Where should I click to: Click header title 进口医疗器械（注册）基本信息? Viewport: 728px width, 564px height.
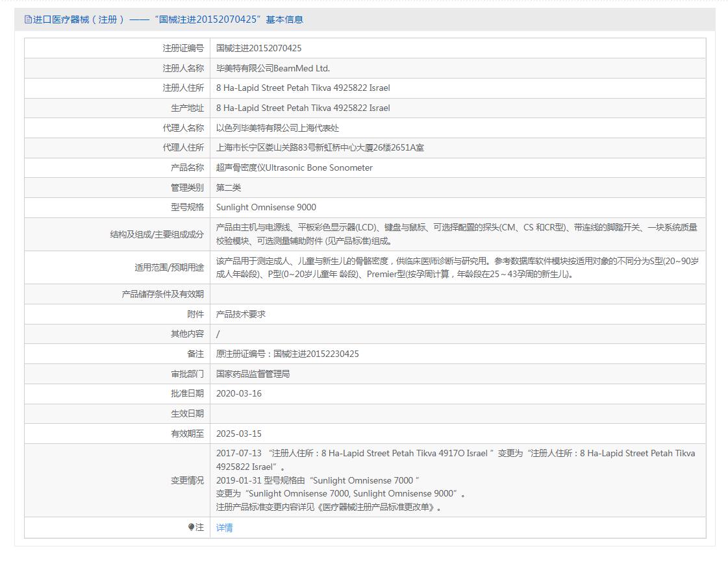pos(168,19)
